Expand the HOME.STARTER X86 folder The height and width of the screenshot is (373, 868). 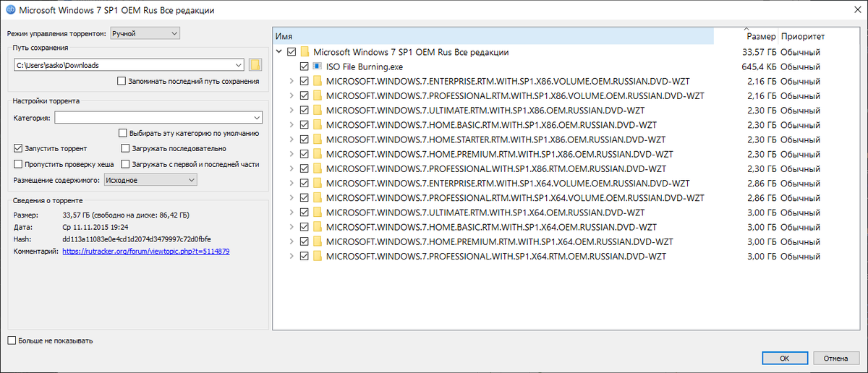(292, 139)
